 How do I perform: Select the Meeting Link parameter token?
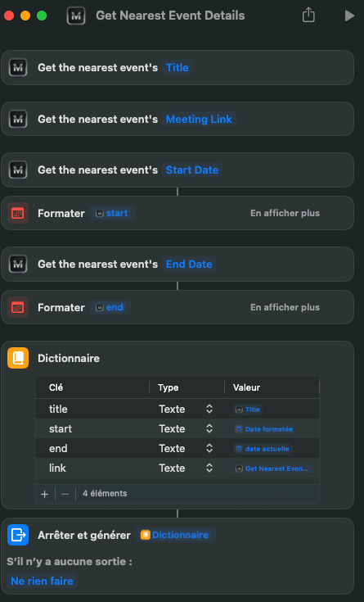(x=199, y=119)
